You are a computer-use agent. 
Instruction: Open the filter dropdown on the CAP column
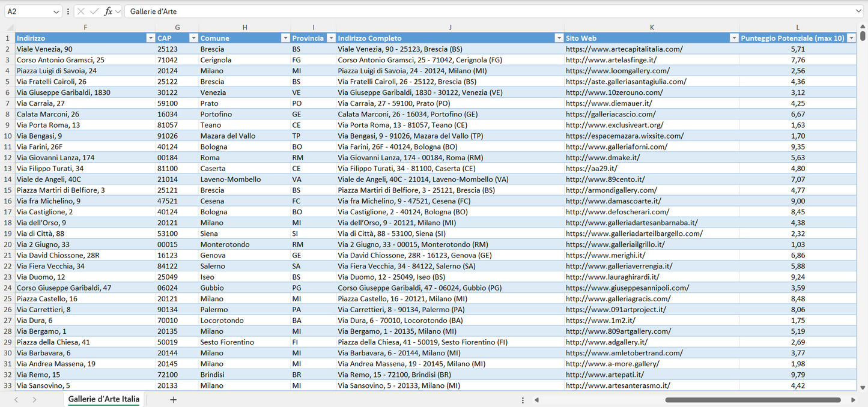point(193,38)
